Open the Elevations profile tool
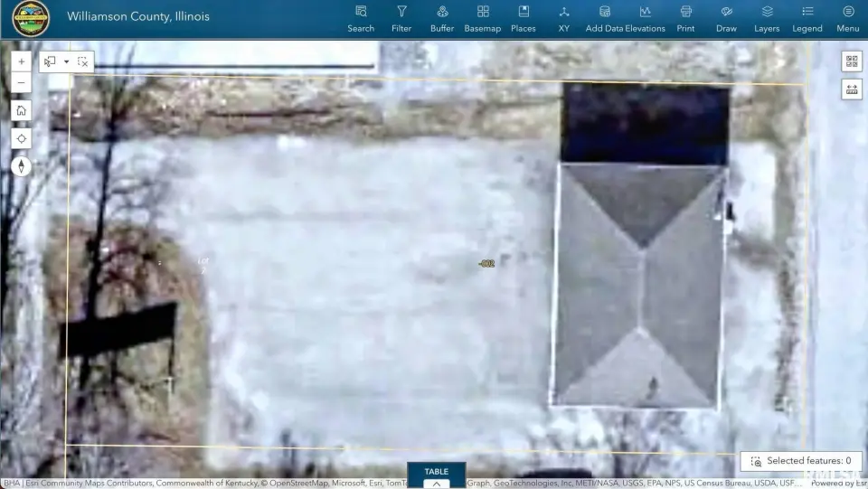 coord(646,18)
